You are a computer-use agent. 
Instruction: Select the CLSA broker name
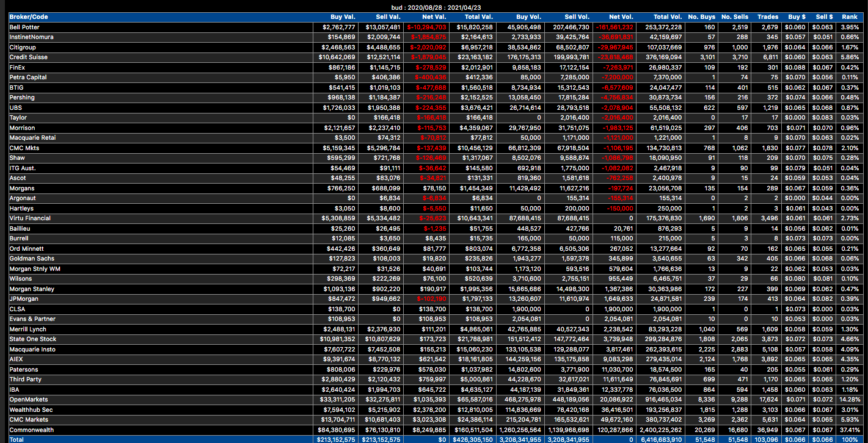17,309
